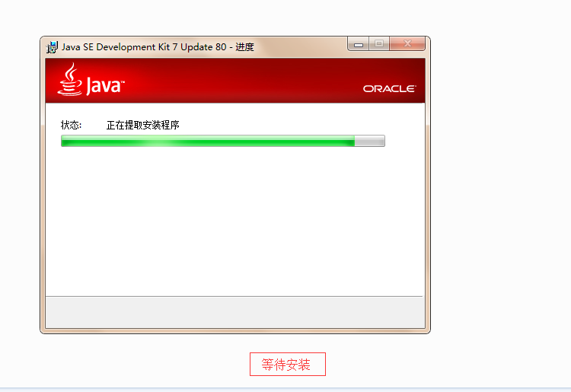Click the status text 正在提取安装程序
571x392 pixels.
coord(143,125)
